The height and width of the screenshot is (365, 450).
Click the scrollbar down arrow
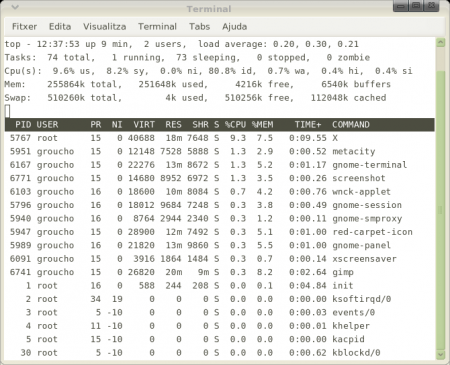[441, 355]
